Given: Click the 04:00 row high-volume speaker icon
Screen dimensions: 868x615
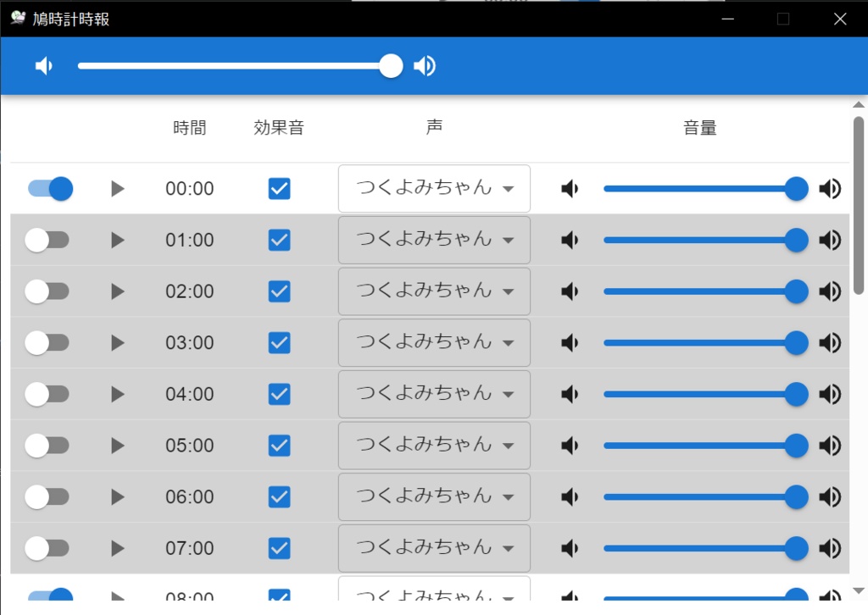Looking at the screenshot, I should 830,395.
